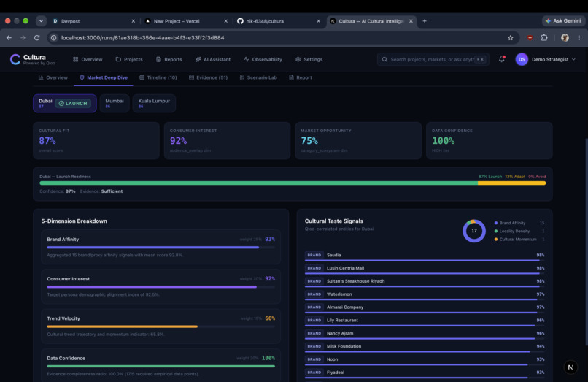Click the Cultura logo icon
588x382 pixels.
[15, 59]
